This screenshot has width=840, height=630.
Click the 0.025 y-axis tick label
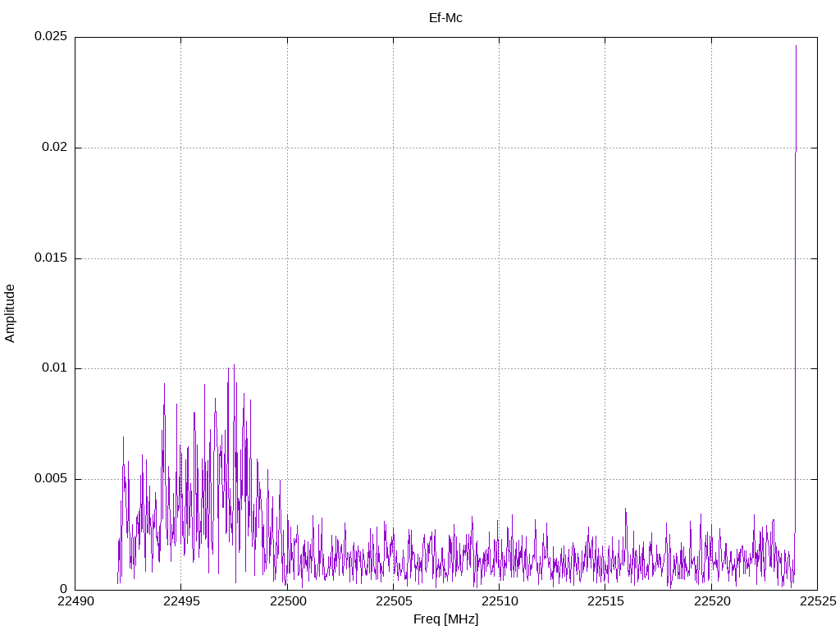pos(50,37)
